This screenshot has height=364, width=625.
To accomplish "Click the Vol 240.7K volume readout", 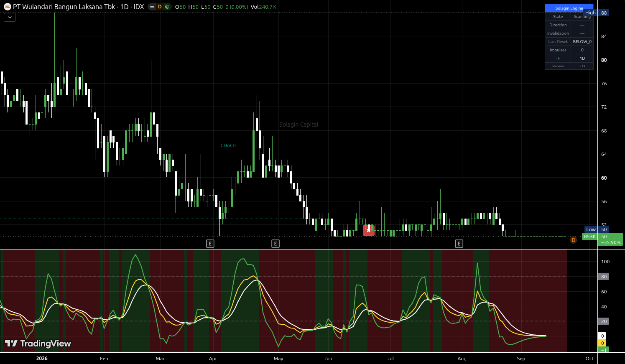I will pyautogui.click(x=264, y=7).
